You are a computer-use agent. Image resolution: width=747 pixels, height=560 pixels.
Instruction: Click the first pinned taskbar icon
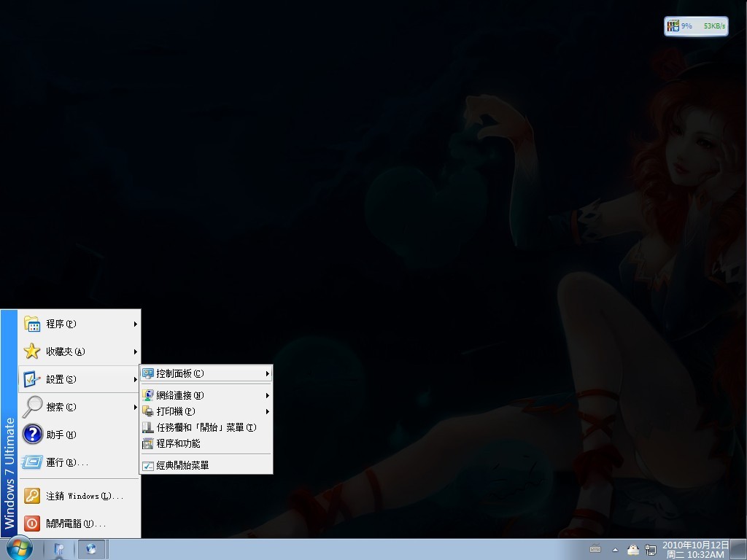(59, 549)
